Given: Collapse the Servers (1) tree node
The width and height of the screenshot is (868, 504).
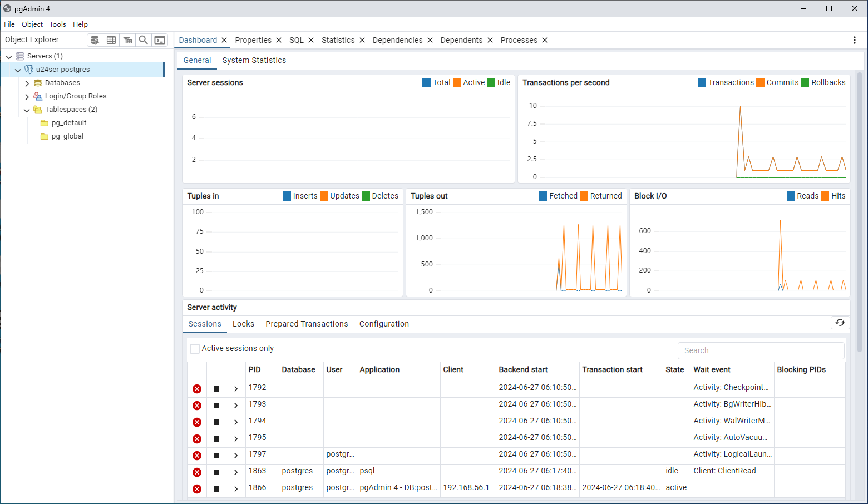Looking at the screenshot, I should [x=9, y=56].
